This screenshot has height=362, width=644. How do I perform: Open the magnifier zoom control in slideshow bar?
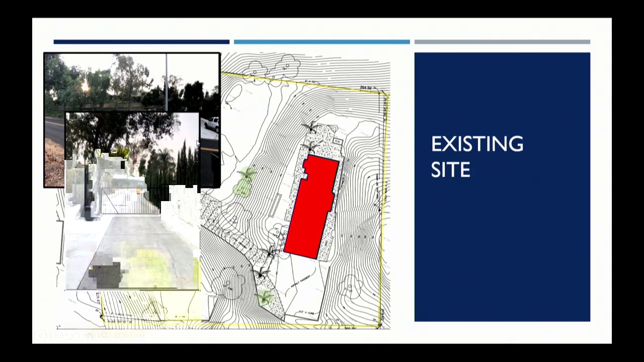[x=105, y=335]
